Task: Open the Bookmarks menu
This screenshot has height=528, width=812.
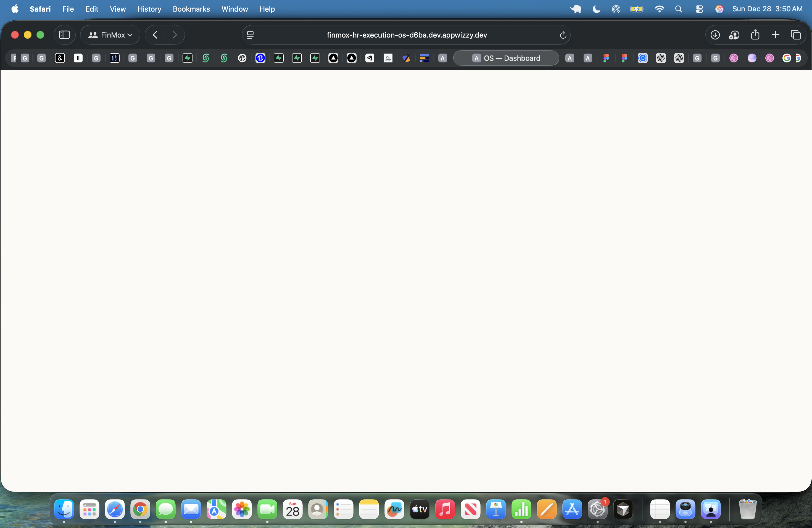Action: (x=191, y=9)
